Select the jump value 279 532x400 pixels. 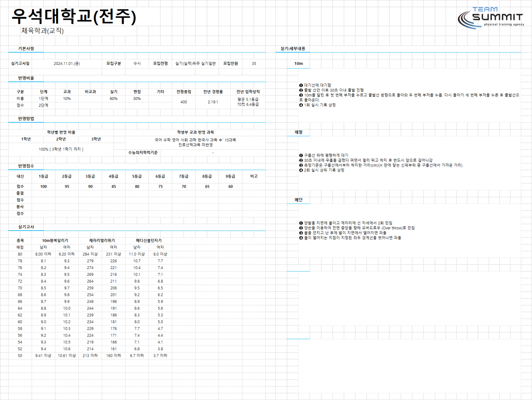(90, 261)
